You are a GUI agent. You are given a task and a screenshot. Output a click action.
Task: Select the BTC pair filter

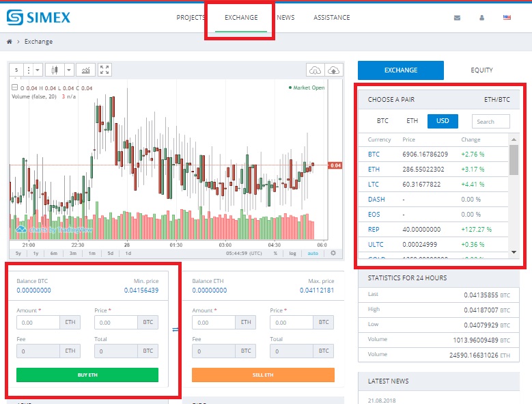point(382,121)
